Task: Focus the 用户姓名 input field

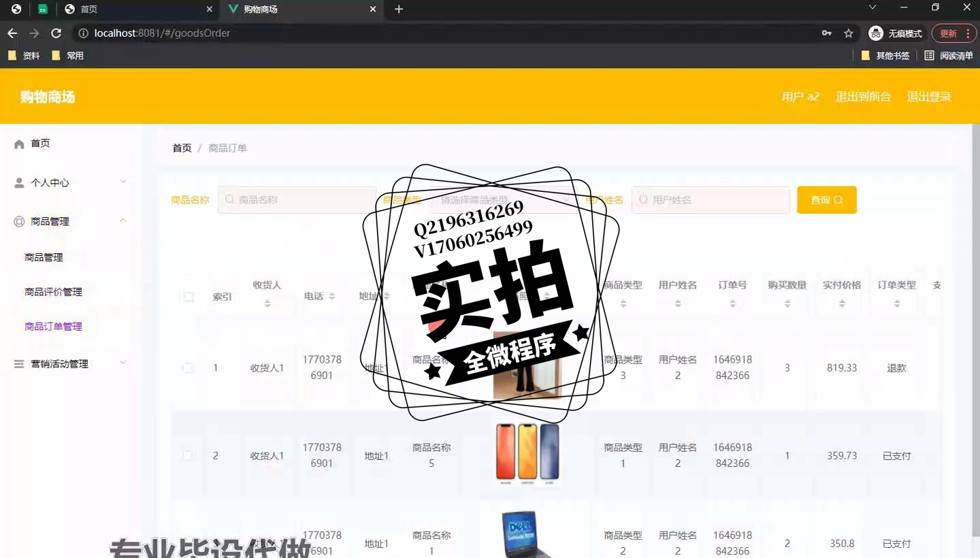Action: [x=710, y=200]
